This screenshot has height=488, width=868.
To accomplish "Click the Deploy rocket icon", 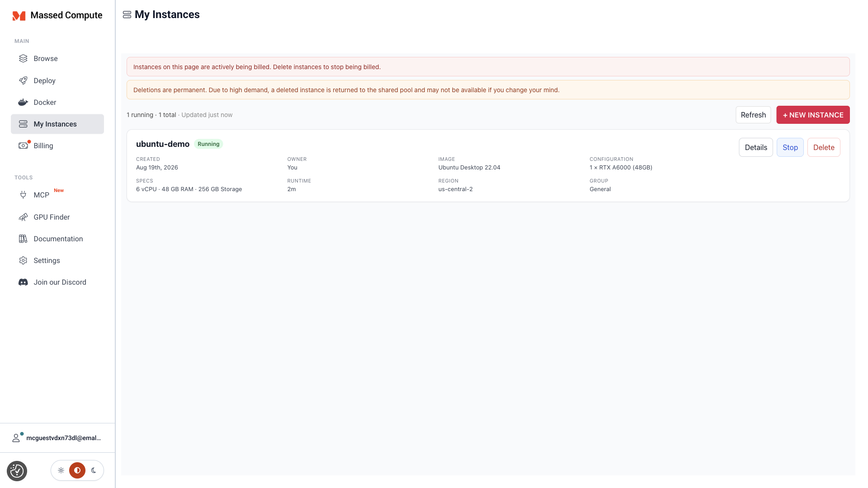I will tap(23, 80).
